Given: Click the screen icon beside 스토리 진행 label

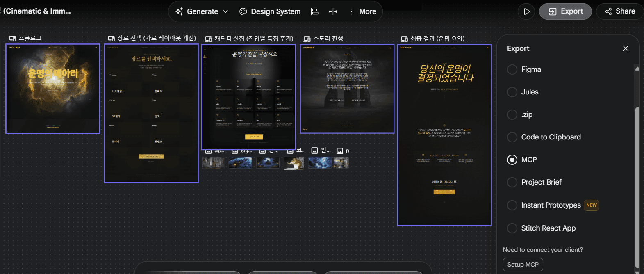Looking at the screenshot, I should [x=307, y=39].
